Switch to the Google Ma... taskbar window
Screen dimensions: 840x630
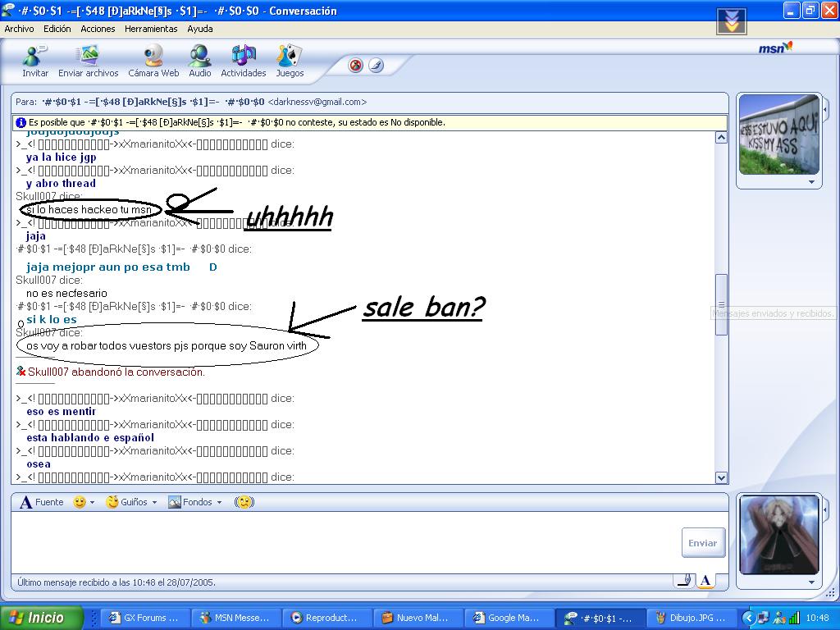509,618
